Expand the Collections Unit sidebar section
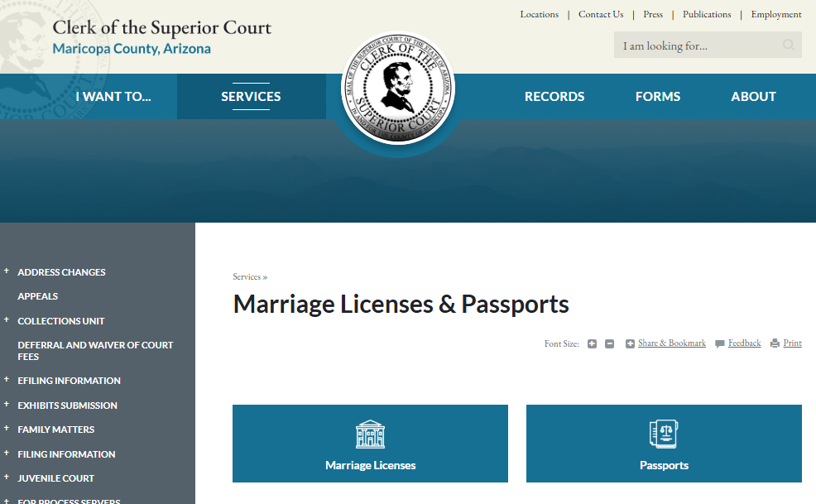 [7, 320]
